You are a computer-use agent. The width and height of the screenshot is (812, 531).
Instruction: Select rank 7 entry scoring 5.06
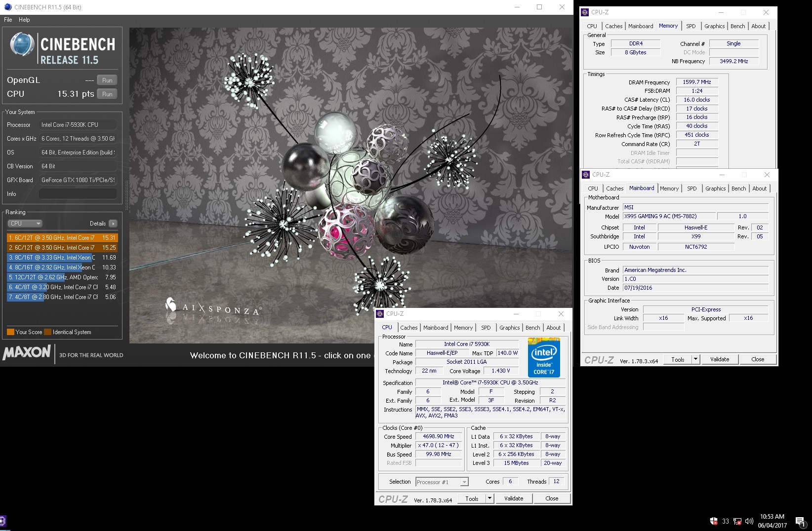62,297
